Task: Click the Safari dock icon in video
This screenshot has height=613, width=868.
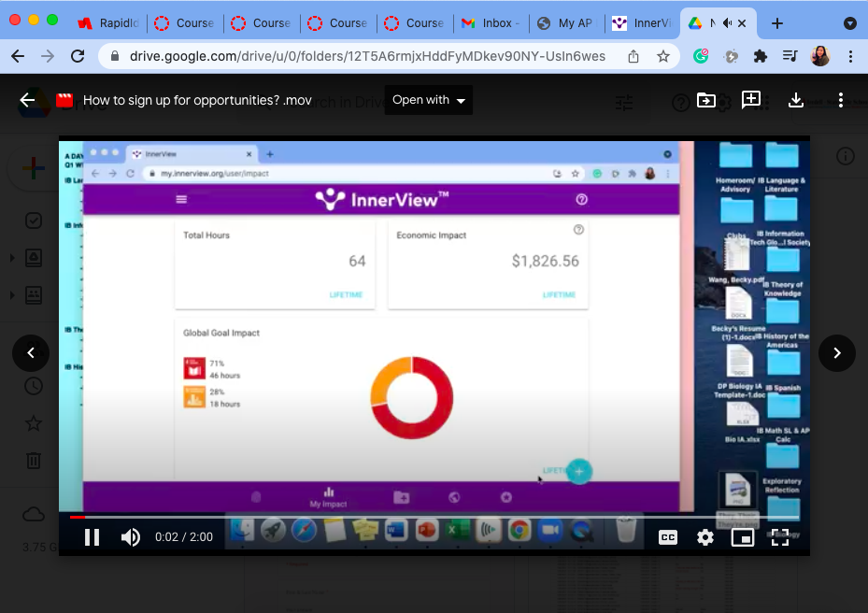Action: click(304, 531)
